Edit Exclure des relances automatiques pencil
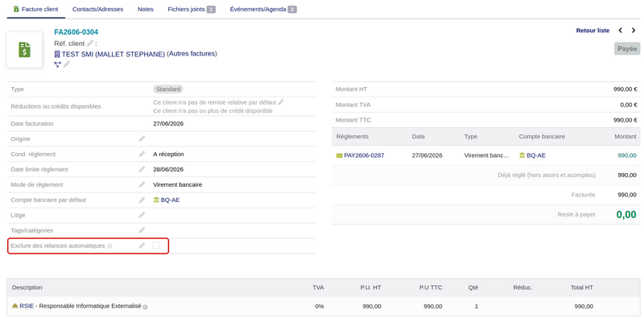This screenshot has height=322, width=644. (142, 246)
